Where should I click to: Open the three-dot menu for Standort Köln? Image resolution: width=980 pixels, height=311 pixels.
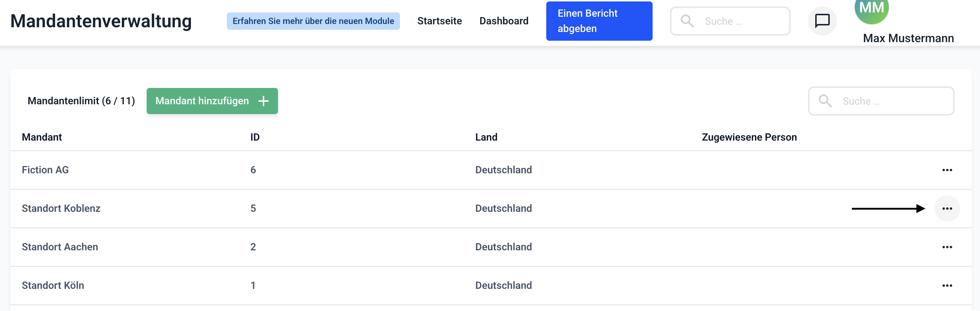tap(947, 286)
